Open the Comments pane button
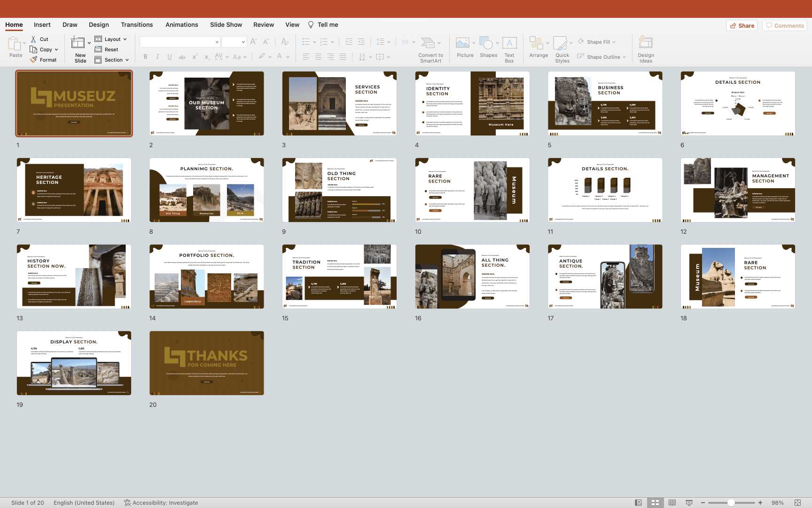The image size is (812, 508). pyautogui.click(x=784, y=25)
